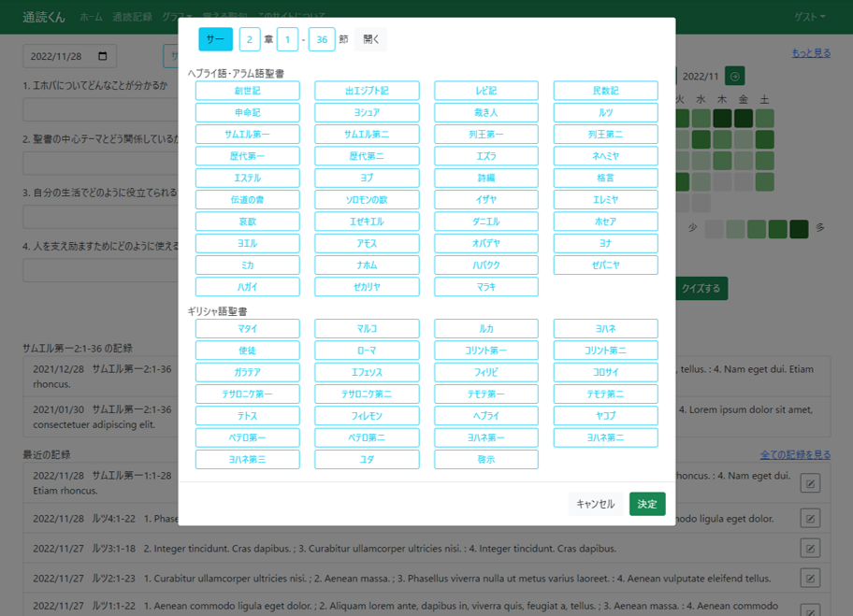Click edit icon for the 2022/11/28 サムエル第一1:1-28 record
The width and height of the screenshot is (853, 616).
tap(810, 483)
